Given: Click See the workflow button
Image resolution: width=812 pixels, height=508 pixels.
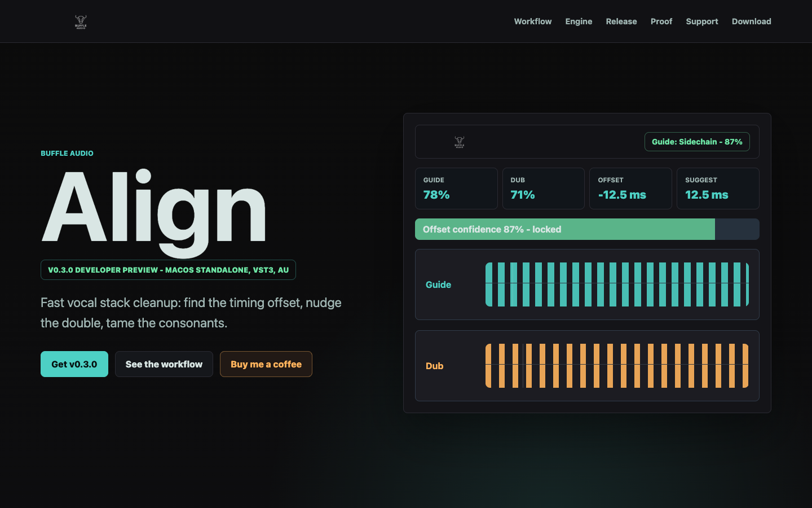Looking at the screenshot, I should click(x=164, y=364).
